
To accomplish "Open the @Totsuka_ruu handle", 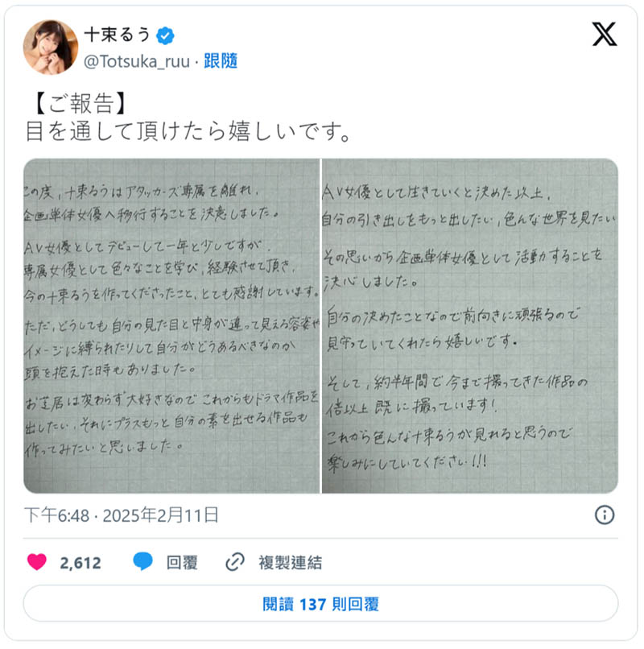I will tap(137, 61).
